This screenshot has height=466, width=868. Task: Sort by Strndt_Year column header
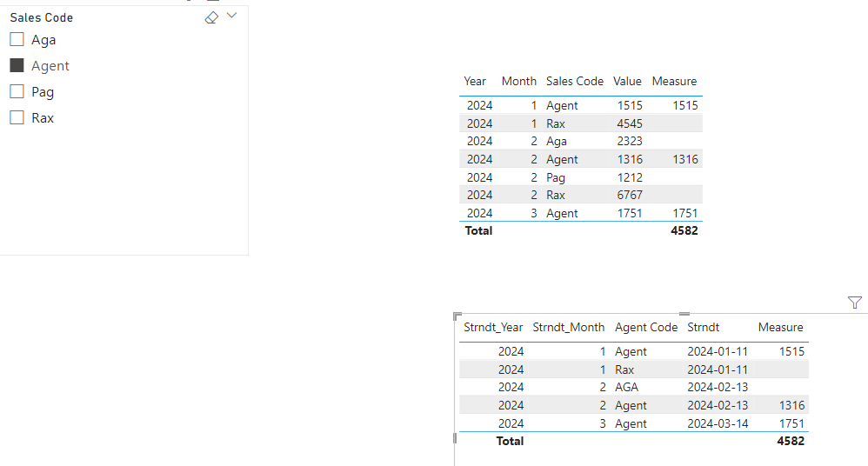click(x=493, y=328)
